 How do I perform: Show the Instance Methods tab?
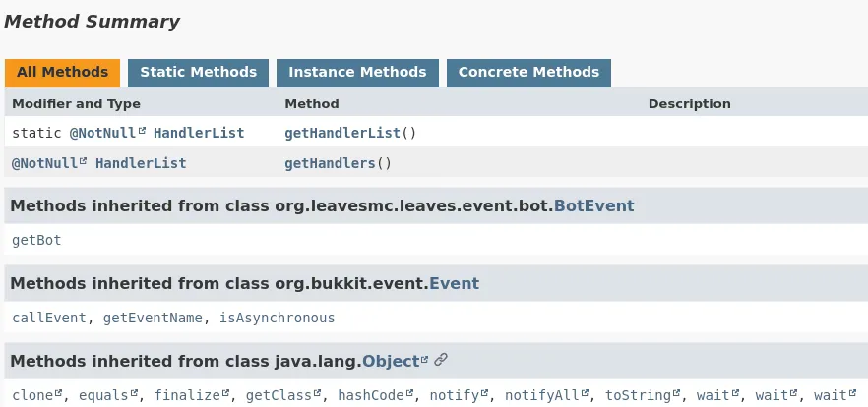[x=357, y=73]
